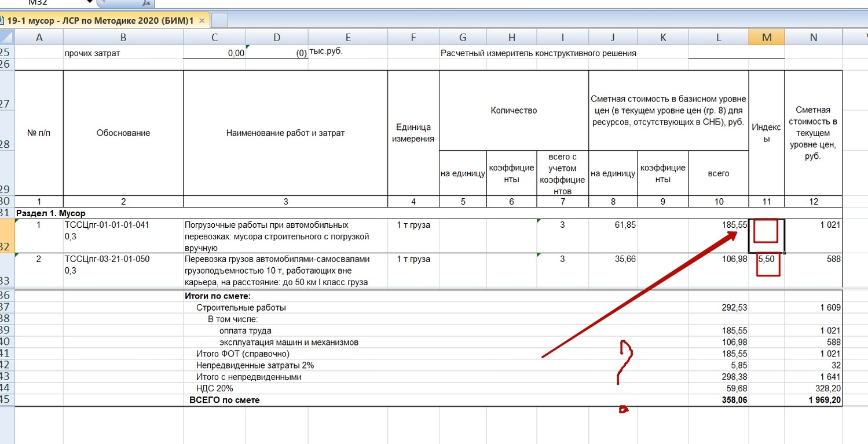868x444 pixels.
Task: Click the VAT value "59,68"
Action: tap(737, 388)
